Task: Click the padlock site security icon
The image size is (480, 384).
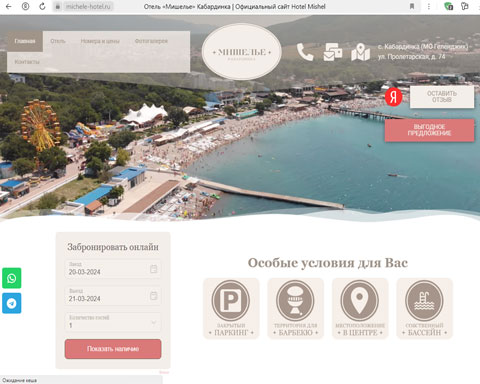Action: (x=58, y=7)
